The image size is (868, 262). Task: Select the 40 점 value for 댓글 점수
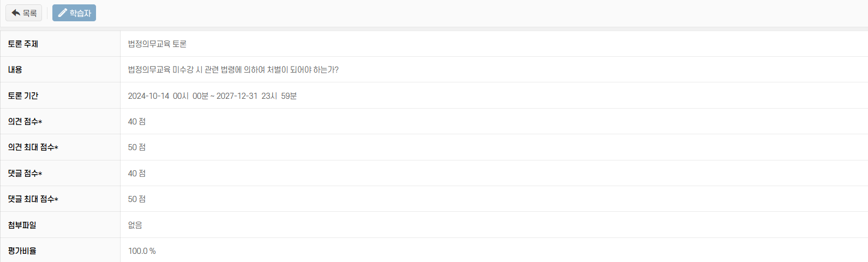[x=136, y=173]
